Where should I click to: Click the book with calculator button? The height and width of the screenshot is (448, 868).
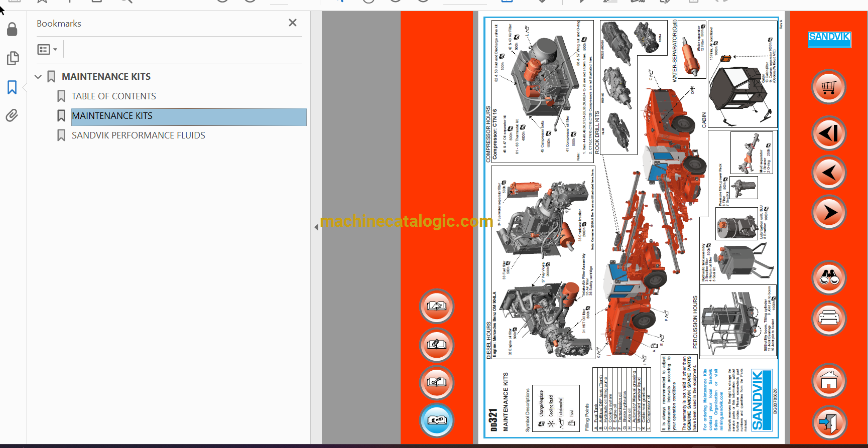click(x=437, y=345)
